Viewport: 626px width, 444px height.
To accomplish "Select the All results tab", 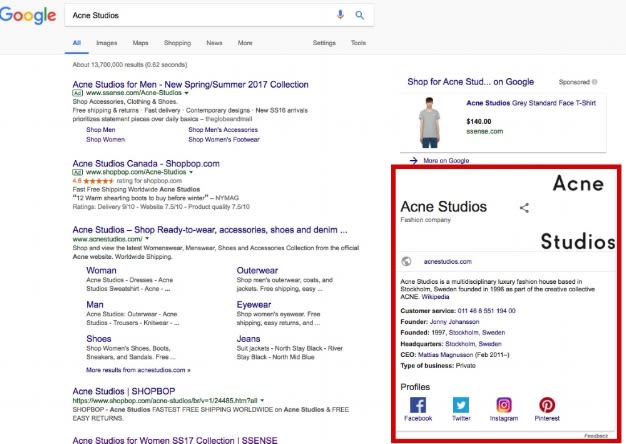I will pos(77,43).
